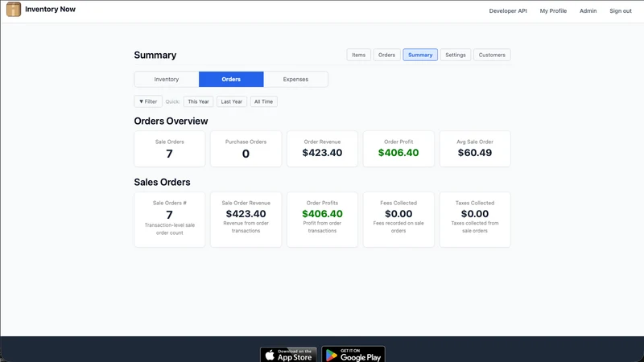Apply the This Year quick filter

[x=198, y=101]
